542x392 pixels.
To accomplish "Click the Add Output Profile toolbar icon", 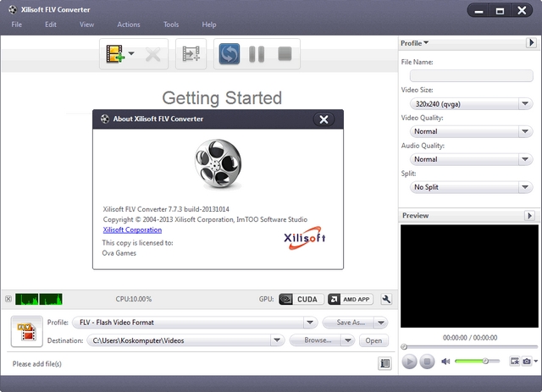I will pos(191,54).
